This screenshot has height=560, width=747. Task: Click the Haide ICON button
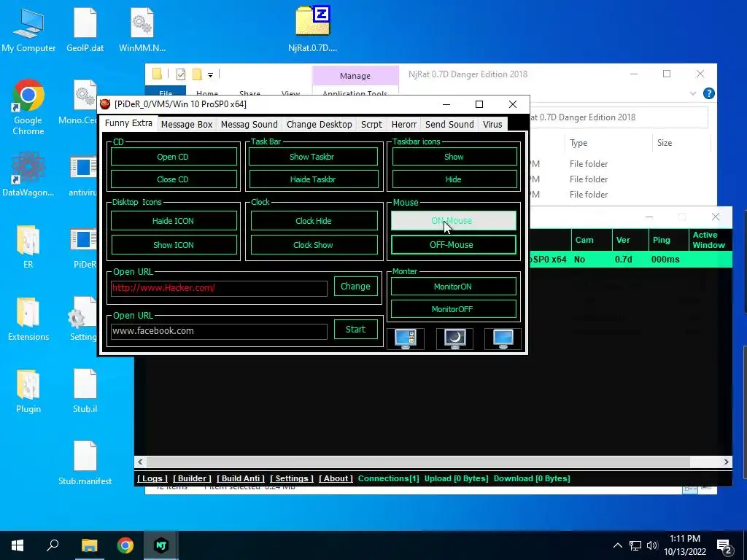(x=174, y=221)
